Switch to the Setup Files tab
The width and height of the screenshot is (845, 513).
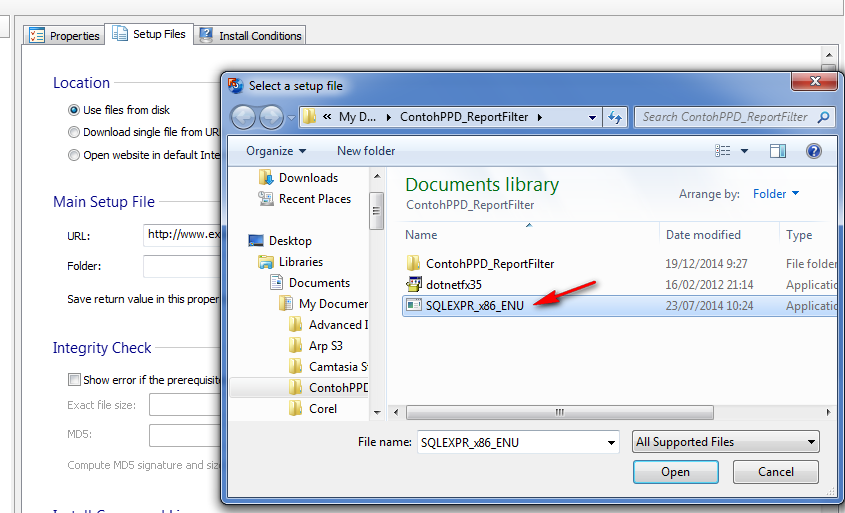[149, 34]
